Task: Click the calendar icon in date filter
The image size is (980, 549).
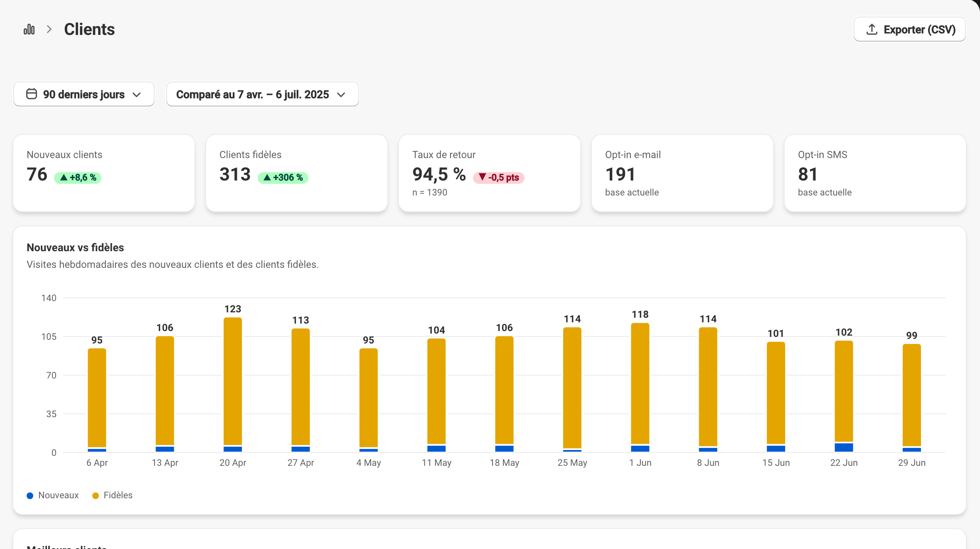Action: (32, 94)
